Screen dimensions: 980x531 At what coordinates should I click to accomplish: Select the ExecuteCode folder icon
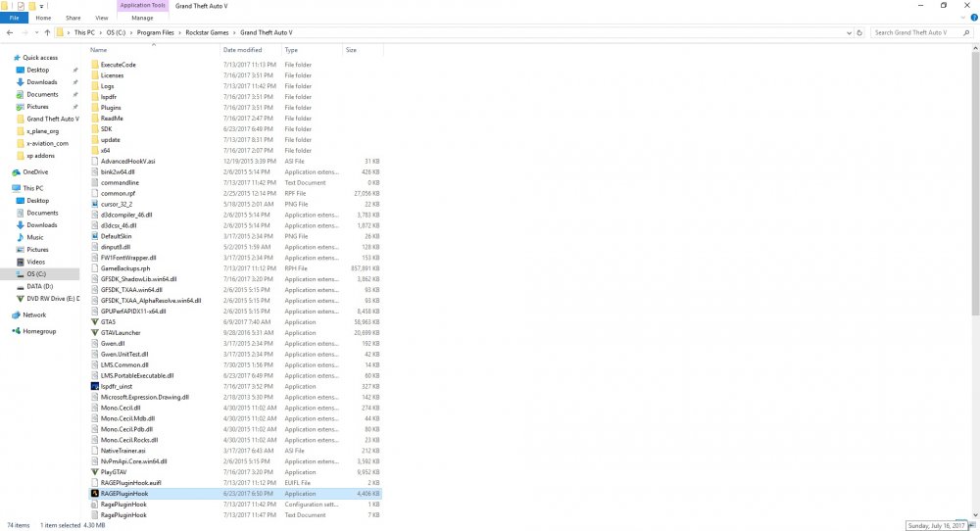tap(95, 65)
